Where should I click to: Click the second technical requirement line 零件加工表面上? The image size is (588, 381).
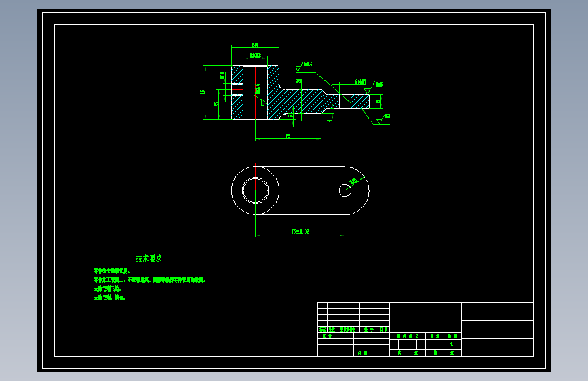150,280
